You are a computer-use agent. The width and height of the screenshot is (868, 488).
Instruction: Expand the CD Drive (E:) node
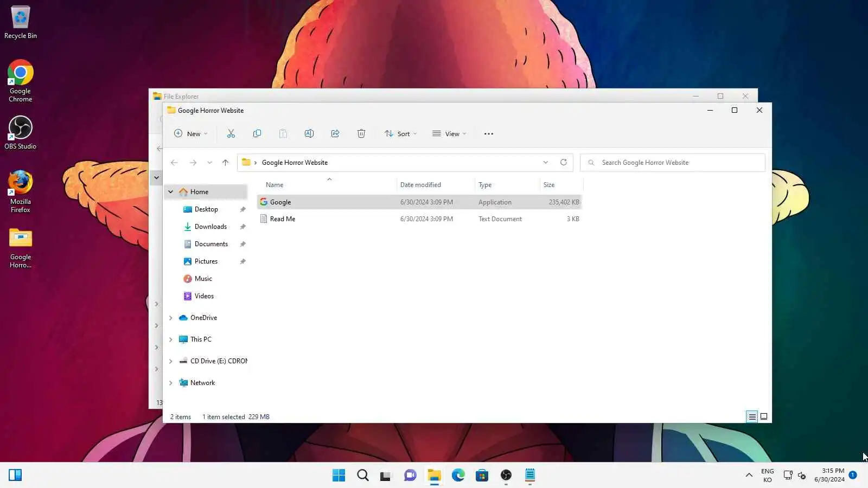click(x=171, y=361)
